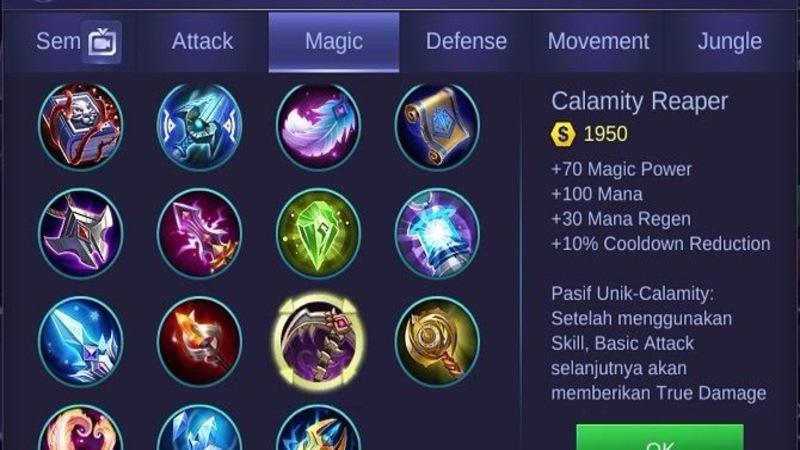Select the glowing blue lantern item
The image size is (800, 450).
pyautogui.click(x=437, y=234)
